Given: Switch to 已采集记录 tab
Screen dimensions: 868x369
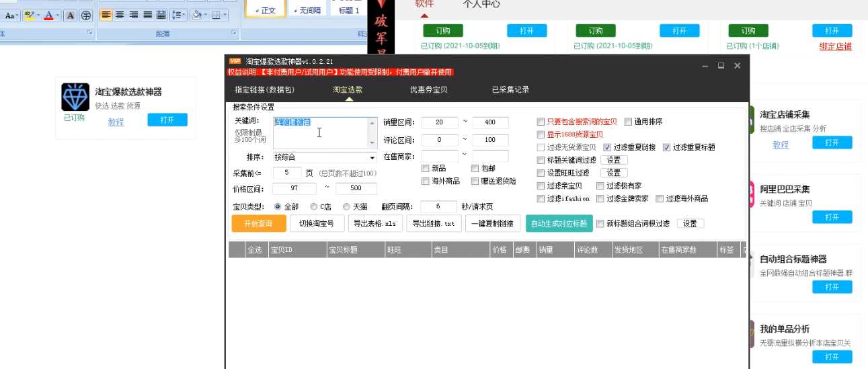Looking at the screenshot, I should pos(510,89).
